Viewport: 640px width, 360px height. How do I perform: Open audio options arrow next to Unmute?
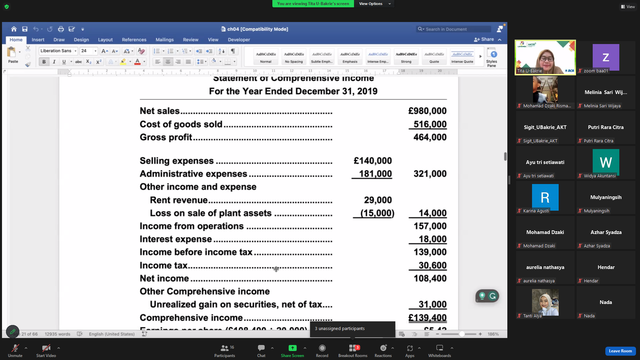click(26, 348)
